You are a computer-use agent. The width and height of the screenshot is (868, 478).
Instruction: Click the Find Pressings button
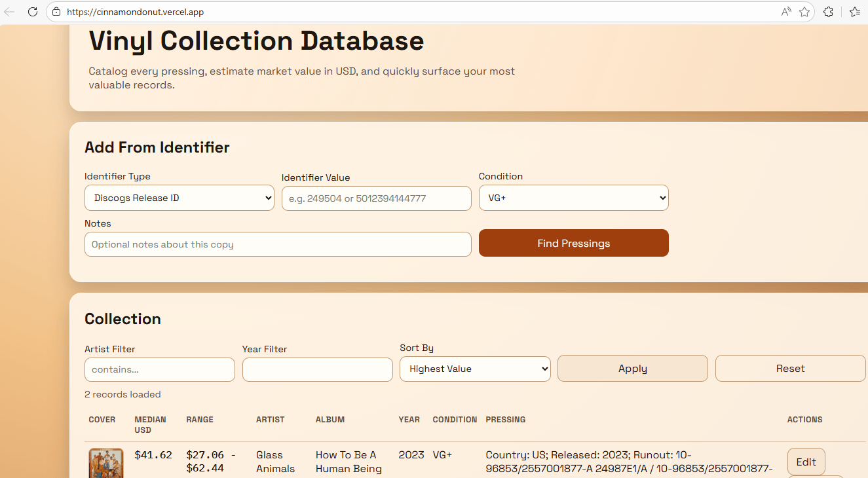[574, 243]
